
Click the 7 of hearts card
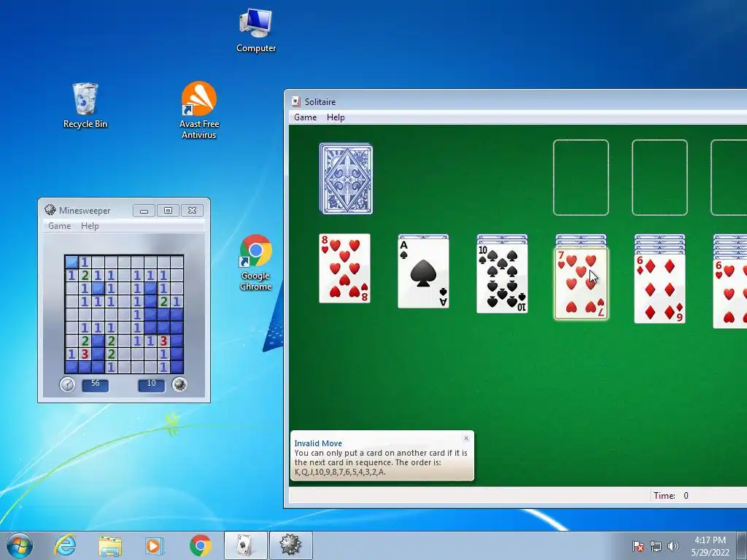tap(581, 284)
